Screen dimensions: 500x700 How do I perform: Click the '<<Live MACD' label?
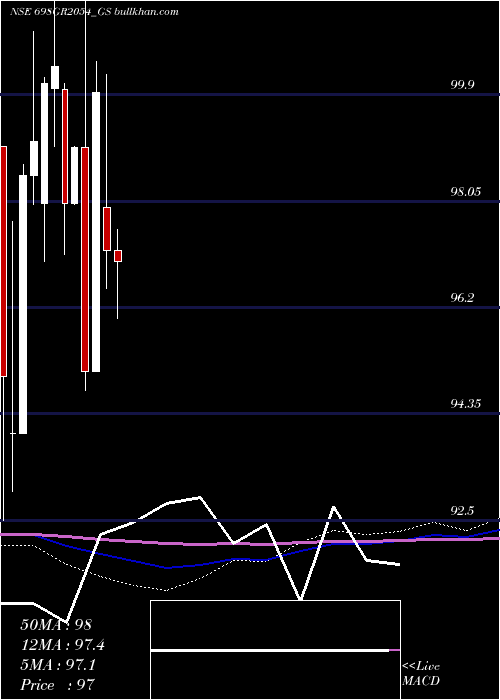click(x=421, y=673)
